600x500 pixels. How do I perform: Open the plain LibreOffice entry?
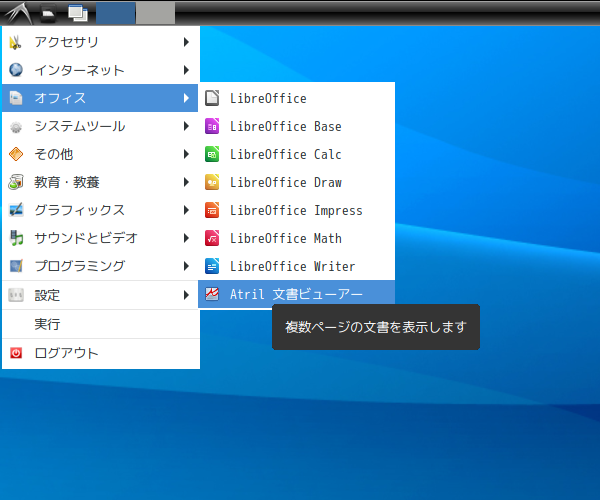[x=297, y=98]
